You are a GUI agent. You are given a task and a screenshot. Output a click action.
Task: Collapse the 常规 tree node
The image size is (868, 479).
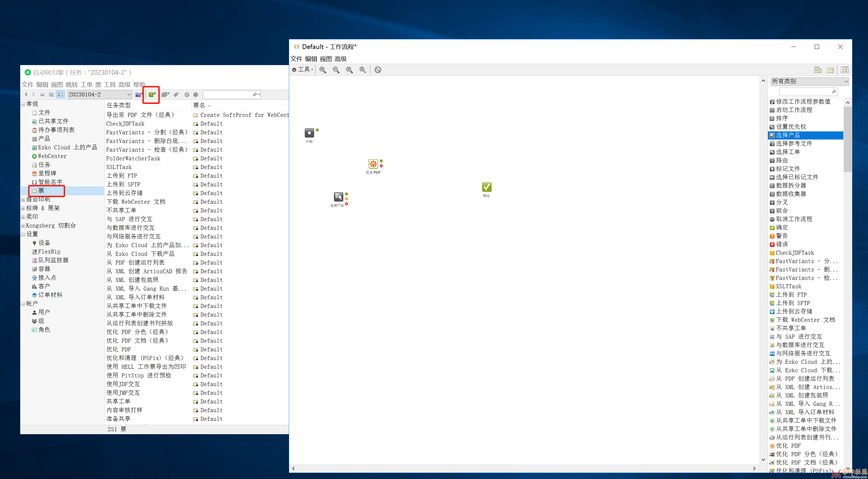[x=23, y=104]
